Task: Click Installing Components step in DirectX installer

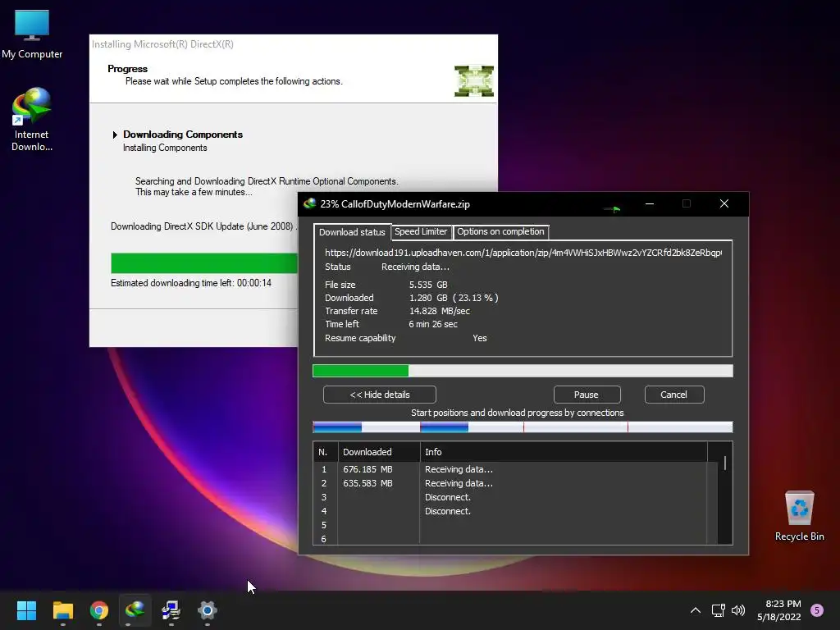Action: (165, 148)
